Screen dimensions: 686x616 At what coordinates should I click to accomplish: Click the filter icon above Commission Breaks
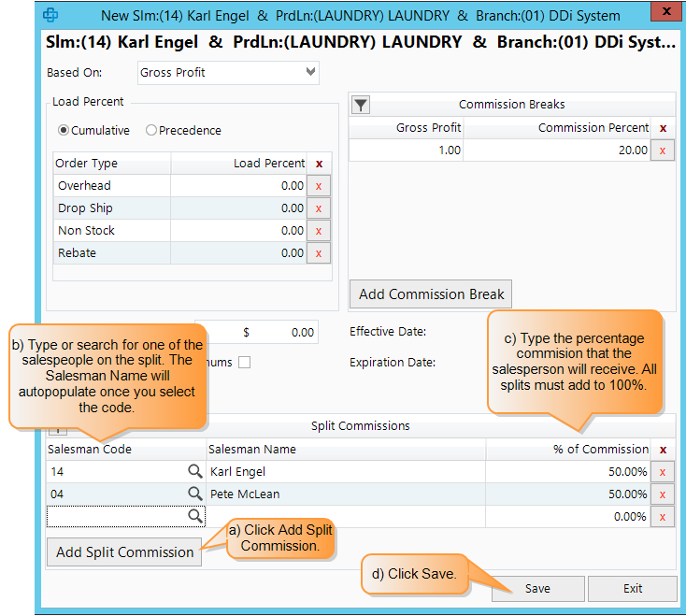362,105
